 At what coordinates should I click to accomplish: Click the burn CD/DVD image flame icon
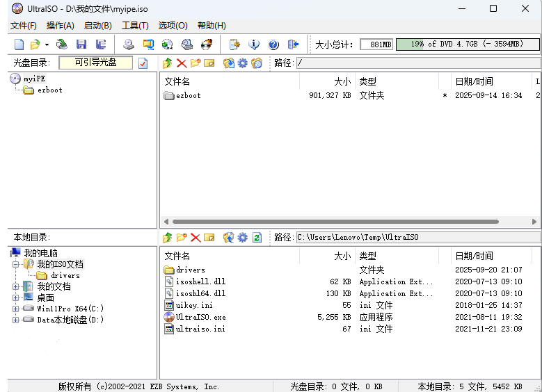(207, 44)
